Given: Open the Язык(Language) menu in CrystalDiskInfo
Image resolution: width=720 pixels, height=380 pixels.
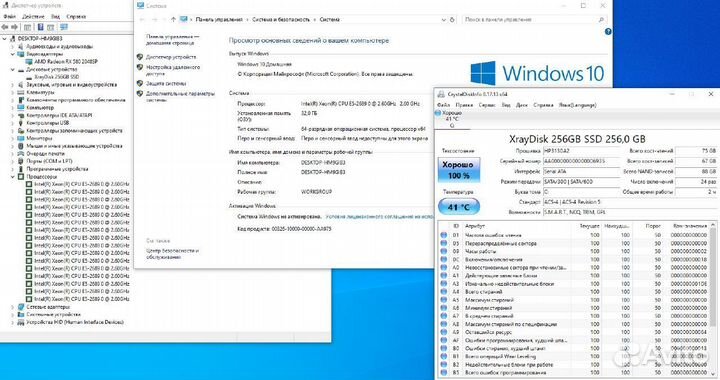Looking at the screenshot, I should click(577, 105).
